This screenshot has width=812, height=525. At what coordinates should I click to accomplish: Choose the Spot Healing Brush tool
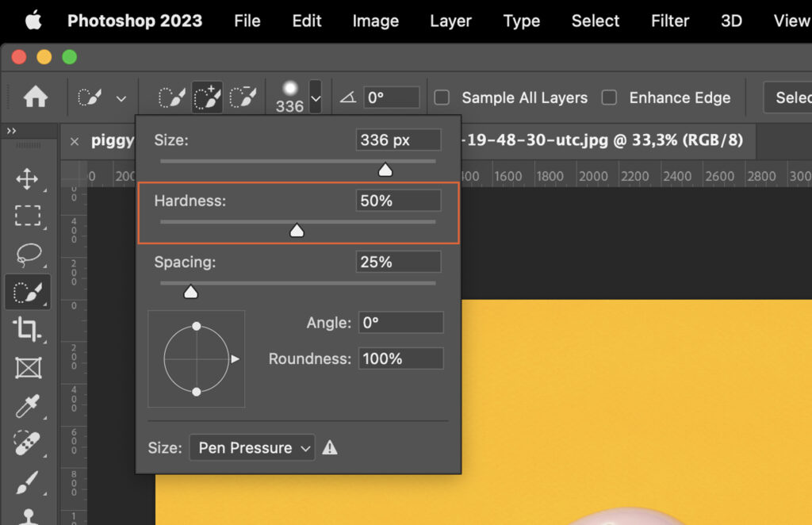(x=28, y=444)
